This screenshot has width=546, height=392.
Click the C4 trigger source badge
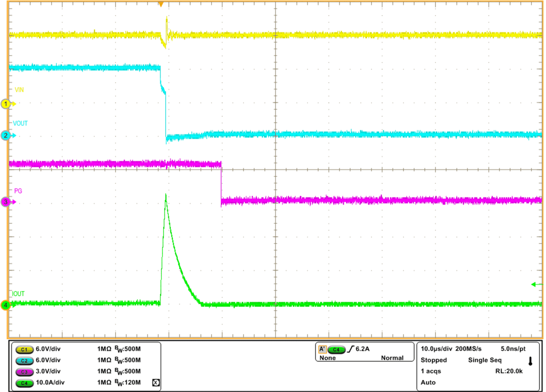(x=336, y=350)
